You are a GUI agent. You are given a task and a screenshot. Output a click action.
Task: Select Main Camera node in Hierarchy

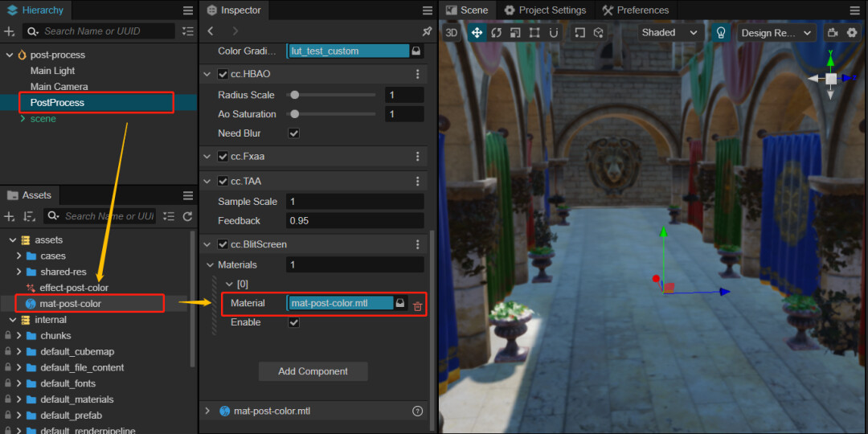pyautogui.click(x=59, y=87)
